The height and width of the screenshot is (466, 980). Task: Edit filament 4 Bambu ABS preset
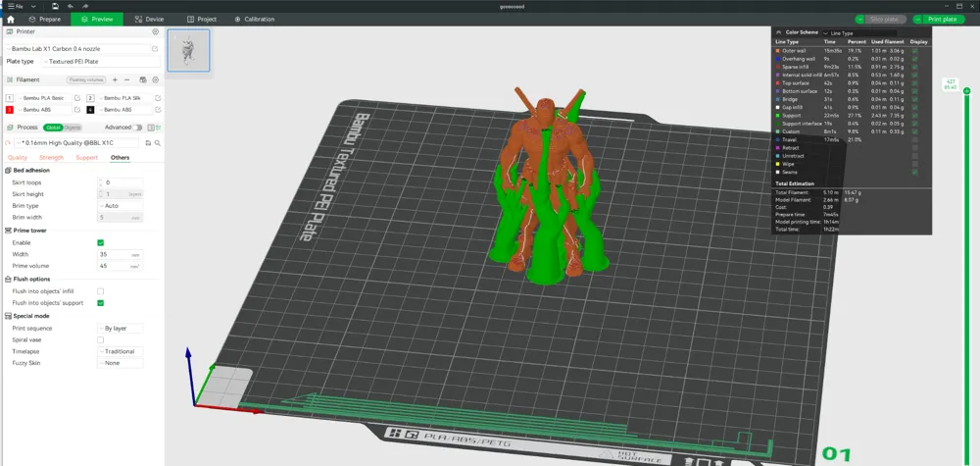(158, 110)
